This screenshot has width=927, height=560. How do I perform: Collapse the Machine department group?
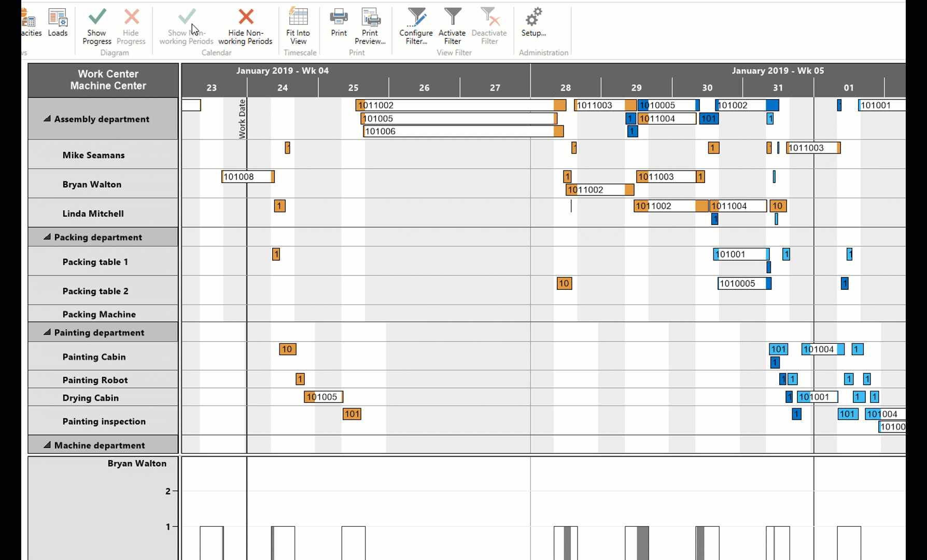point(46,445)
